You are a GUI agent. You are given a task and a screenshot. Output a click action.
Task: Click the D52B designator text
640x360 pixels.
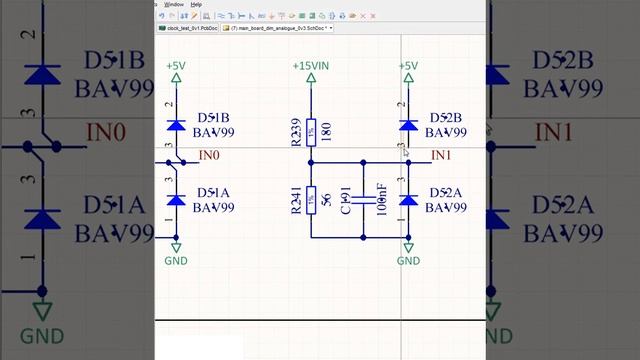446,118
